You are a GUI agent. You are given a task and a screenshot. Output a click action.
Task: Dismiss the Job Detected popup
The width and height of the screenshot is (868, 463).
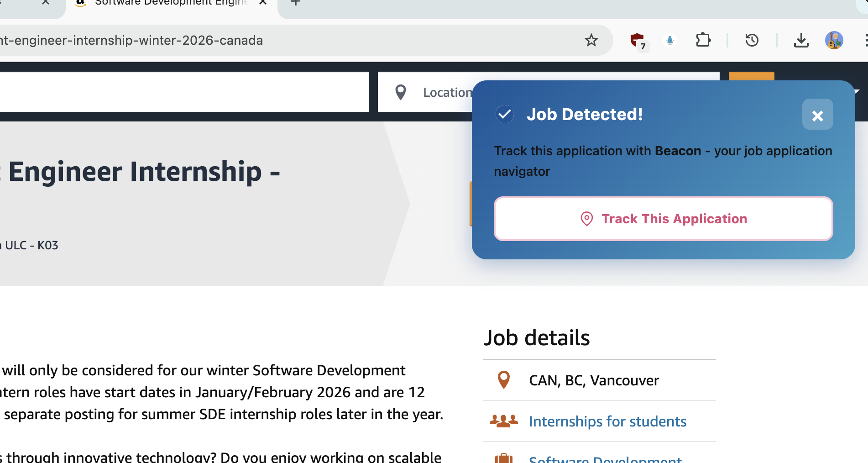(x=817, y=115)
